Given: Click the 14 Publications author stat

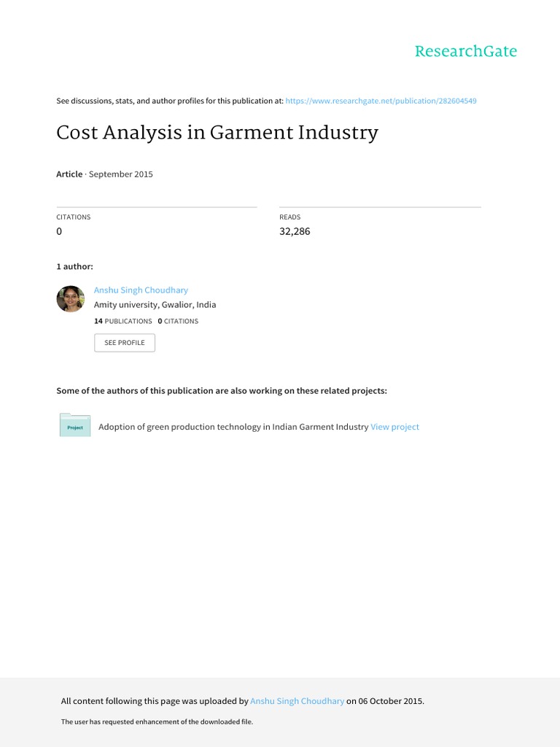Looking at the screenshot, I should tap(123, 321).
